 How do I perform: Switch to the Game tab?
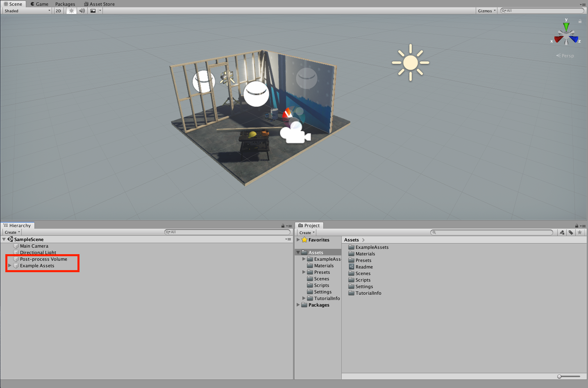pos(39,4)
